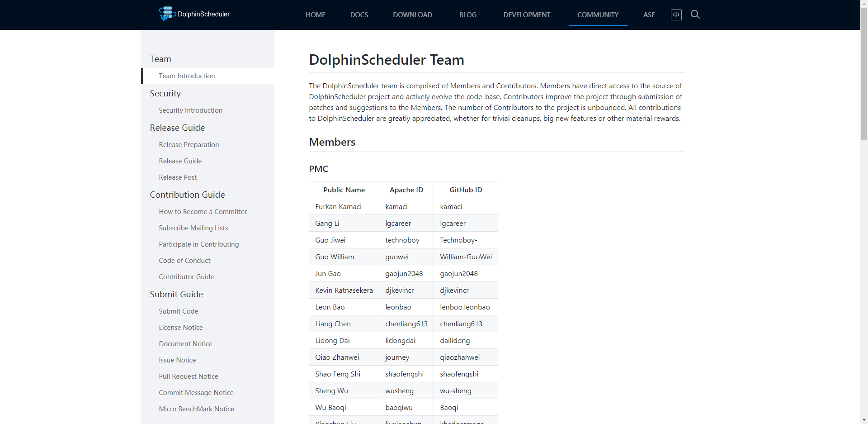Viewport: 868px width, 424px height.
Task: Click the DolphinScheduler logo
Action: point(194,14)
